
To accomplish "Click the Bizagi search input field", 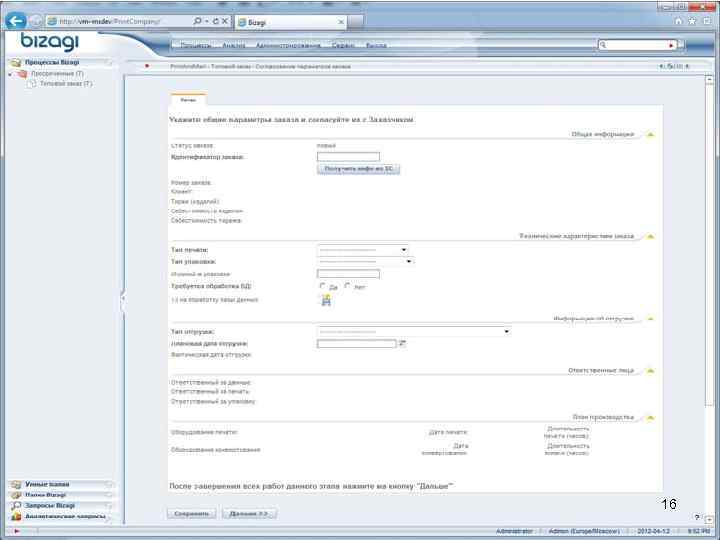I will (636, 45).
